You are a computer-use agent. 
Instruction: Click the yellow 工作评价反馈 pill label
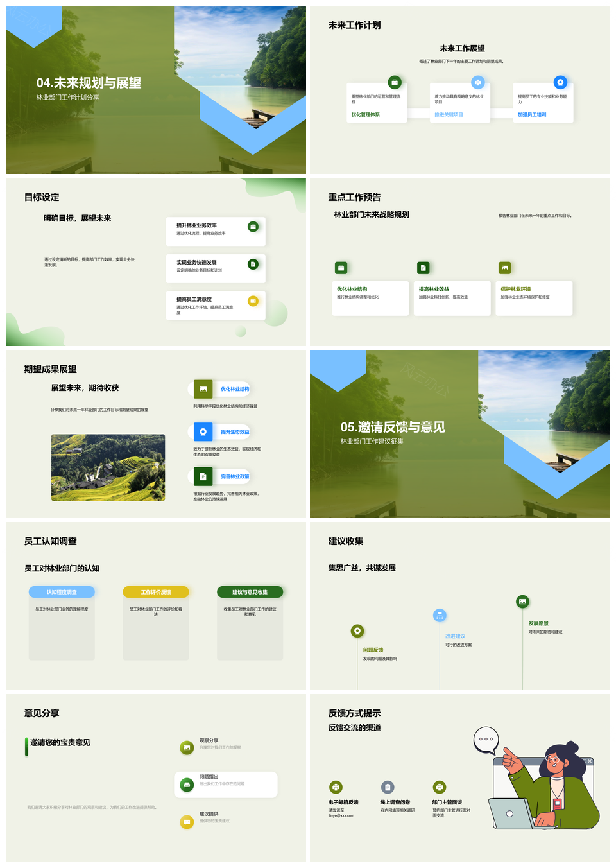[156, 592]
